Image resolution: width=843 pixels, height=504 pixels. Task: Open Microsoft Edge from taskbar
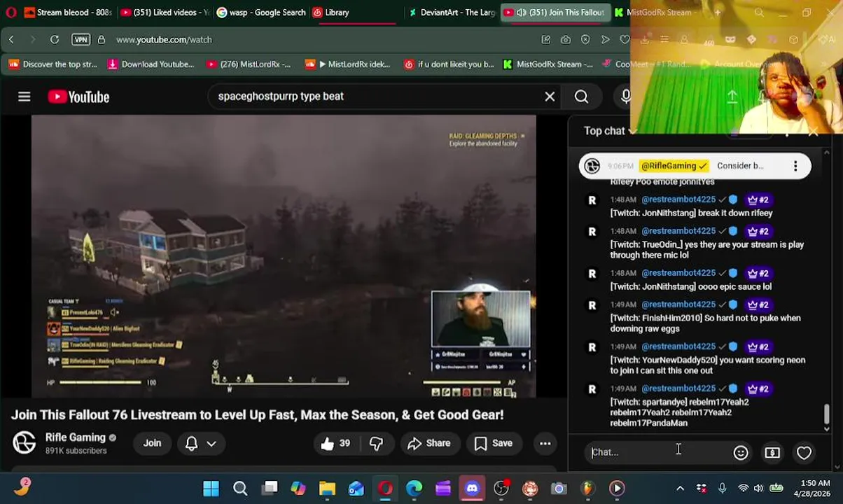pyautogui.click(x=414, y=488)
